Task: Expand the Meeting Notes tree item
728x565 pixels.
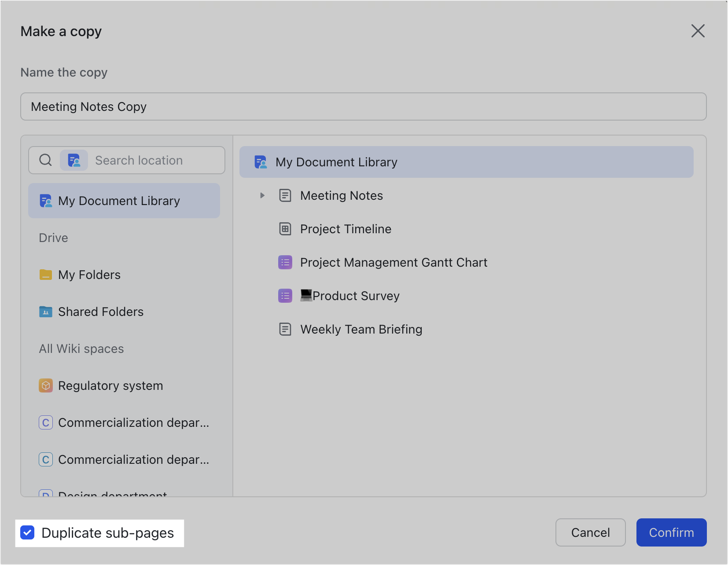Action: 262,195
